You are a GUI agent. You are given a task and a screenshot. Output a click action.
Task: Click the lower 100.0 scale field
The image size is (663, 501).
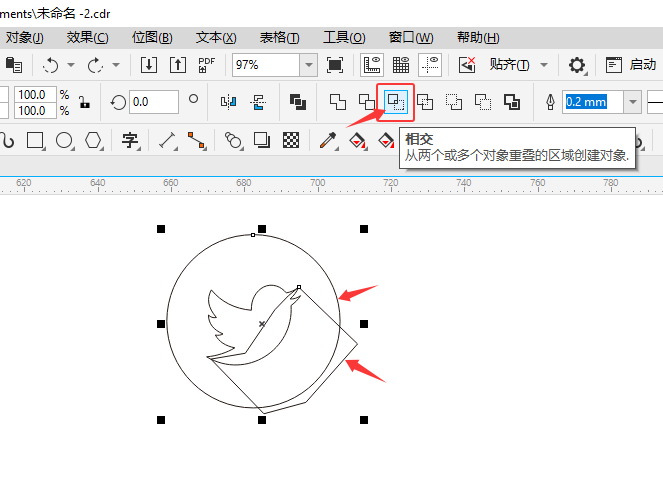tap(35, 111)
